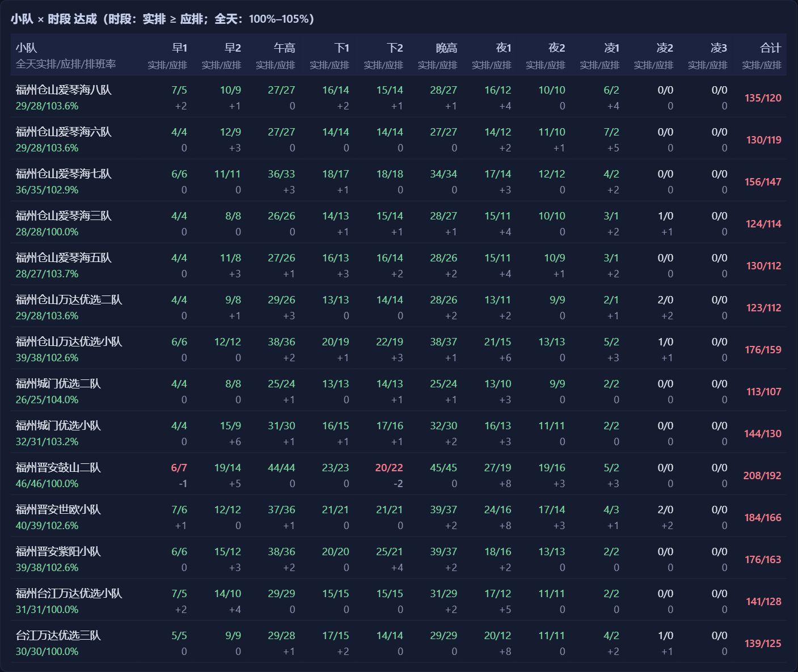
Task: Click the 早2 column header
Action: click(x=233, y=48)
